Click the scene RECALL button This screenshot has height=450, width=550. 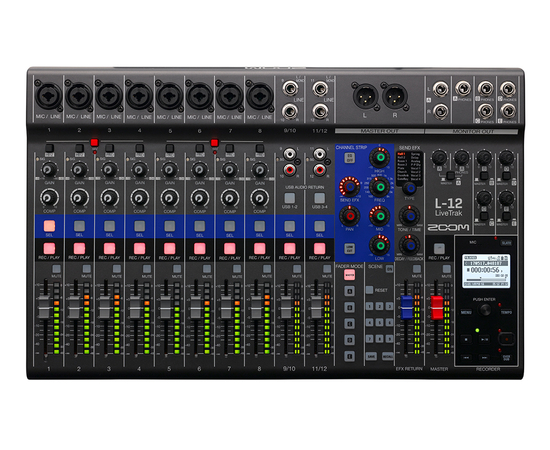tap(388, 356)
